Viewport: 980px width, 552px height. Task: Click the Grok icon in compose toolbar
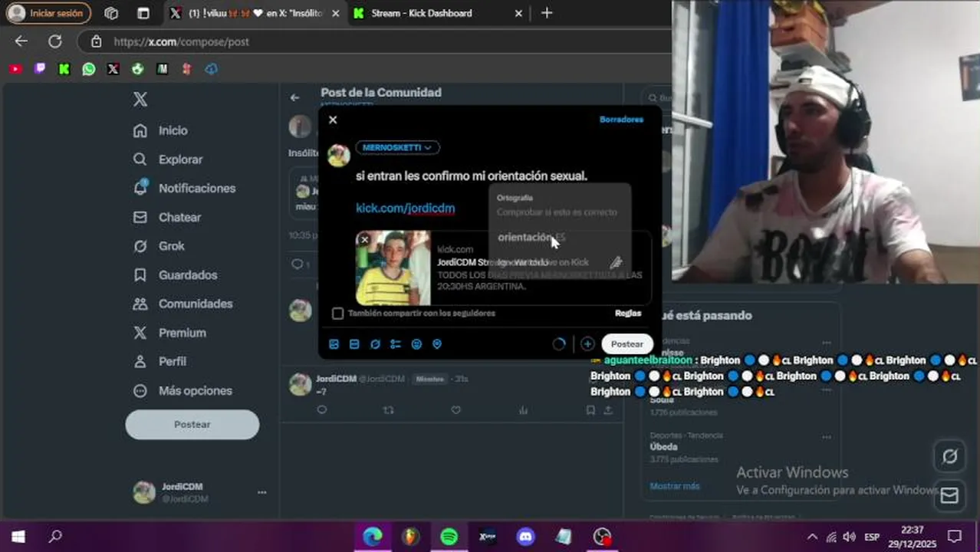click(x=375, y=344)
